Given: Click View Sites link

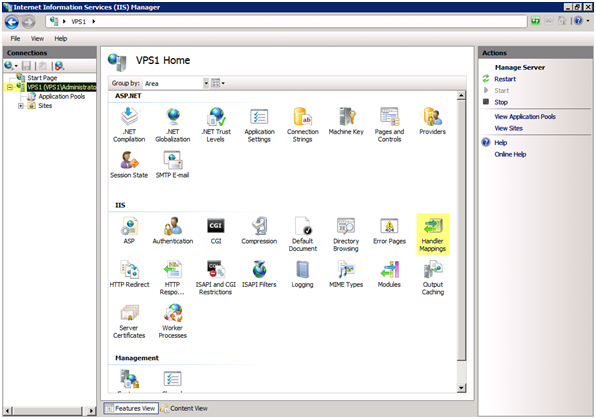Looking at the screenshot, I should click(x=508, y=129).
